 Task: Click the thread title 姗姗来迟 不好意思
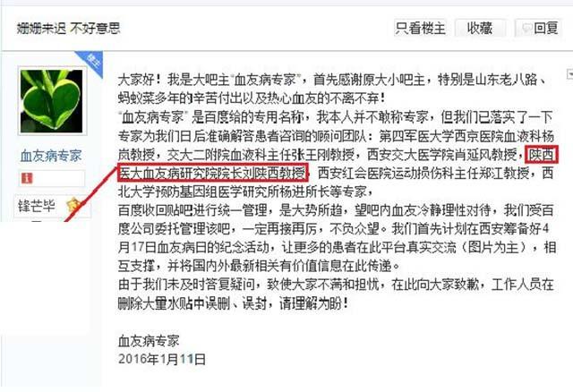coord(68,28)
